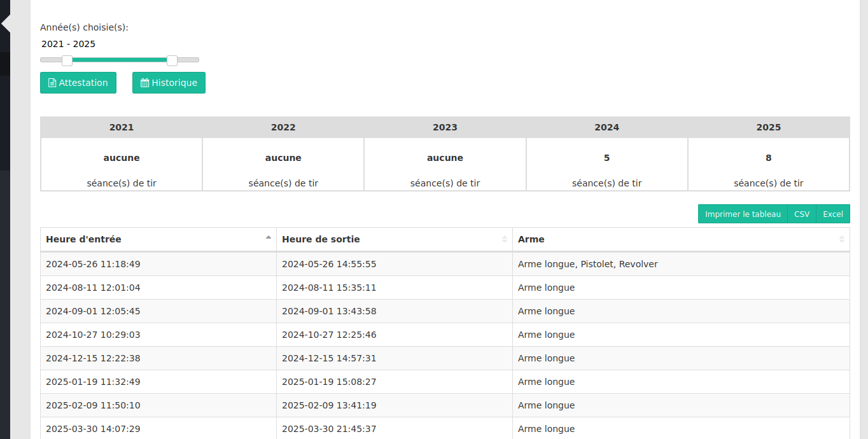Select the 2024 year column header

coord(606,127)
